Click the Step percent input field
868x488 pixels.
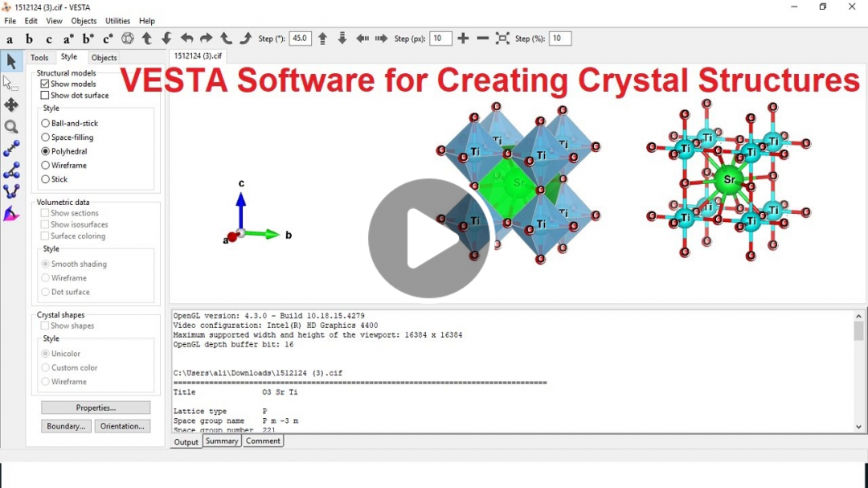click(x=560, y=39)
